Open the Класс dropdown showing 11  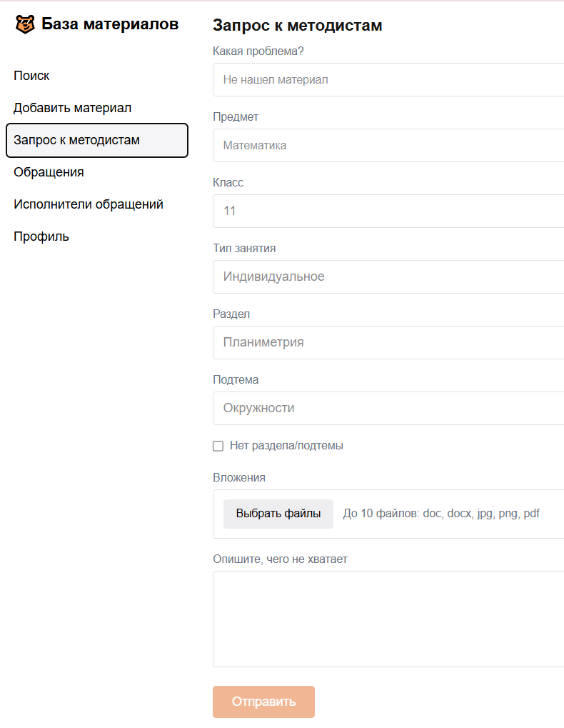(388, 211)
